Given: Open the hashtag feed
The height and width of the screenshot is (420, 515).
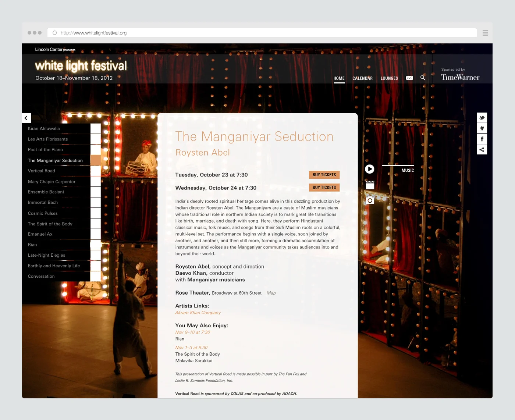Looking at the screenshot, I should (482, 128).
